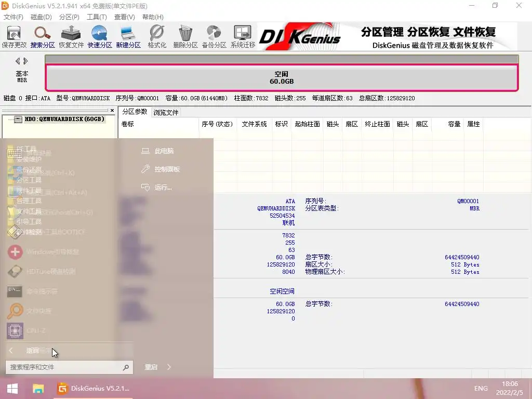Open Search Partition (搜索分区) tool
532x399 pixels.
click(43, 37)
